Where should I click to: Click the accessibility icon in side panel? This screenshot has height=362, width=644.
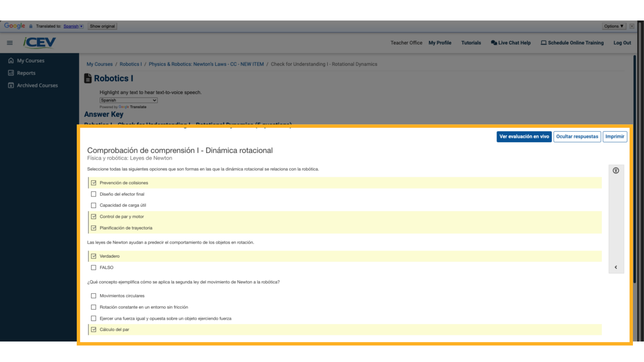616,171
